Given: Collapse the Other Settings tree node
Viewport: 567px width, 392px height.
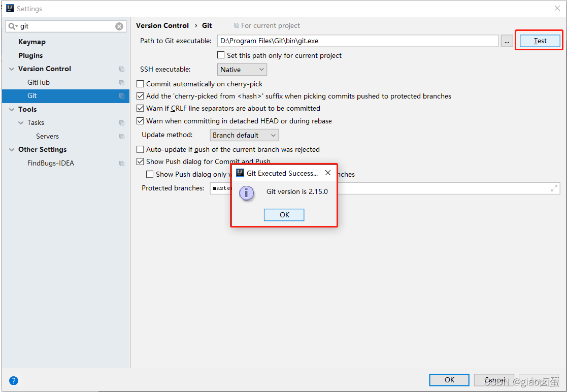Looking at the screenshot, I should [x=12, y=150].
